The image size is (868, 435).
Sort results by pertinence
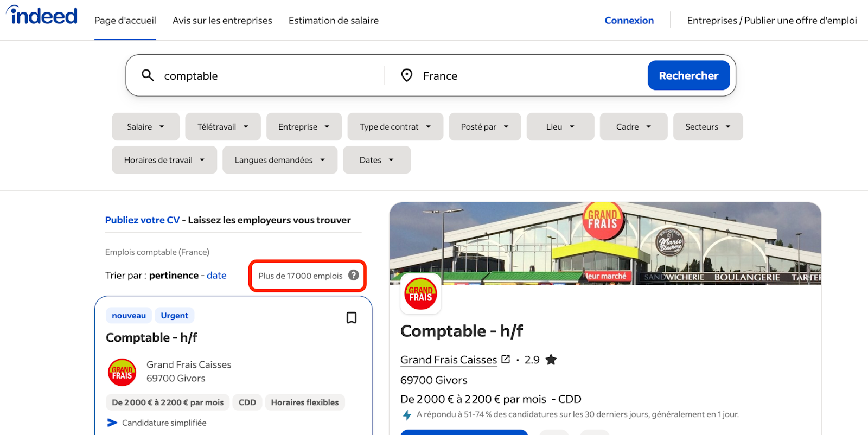click(174, 276)
